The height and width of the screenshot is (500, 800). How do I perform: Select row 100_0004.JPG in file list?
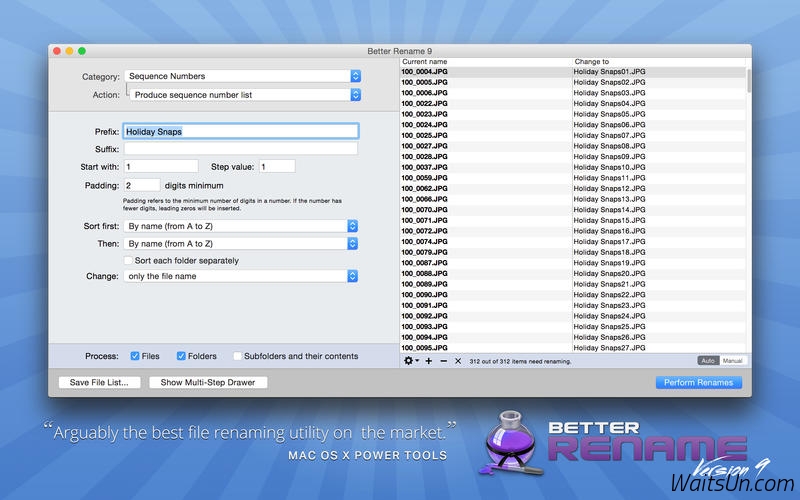(x=572, y=72)
